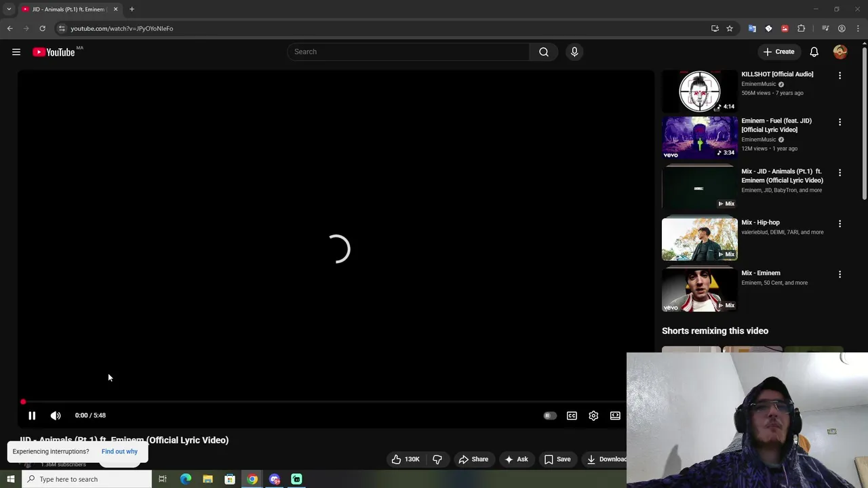Image resolution: width=868 pixels, height=488 pixels.
Task: Open the tab search dropdown arrow
Action: click(x=9, y=9)
